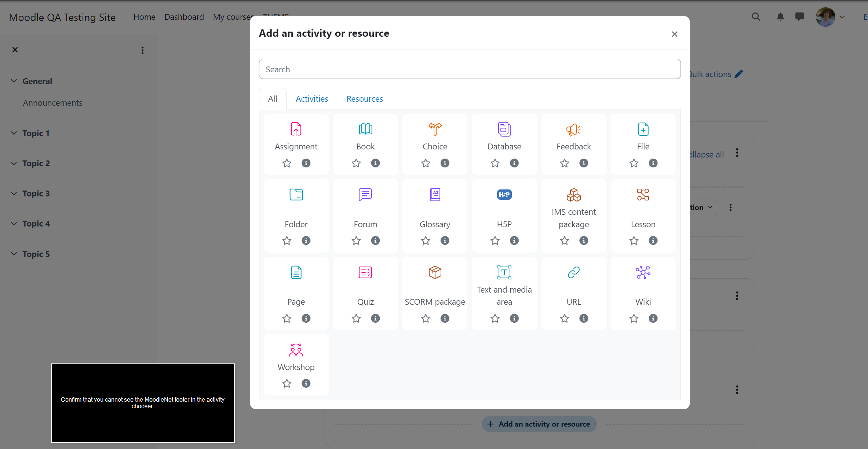Image resolution: width=868 pixels, height=449 pixels.
Task: Collapse Topic 2 in course index
Action: [x=14, y=163]
